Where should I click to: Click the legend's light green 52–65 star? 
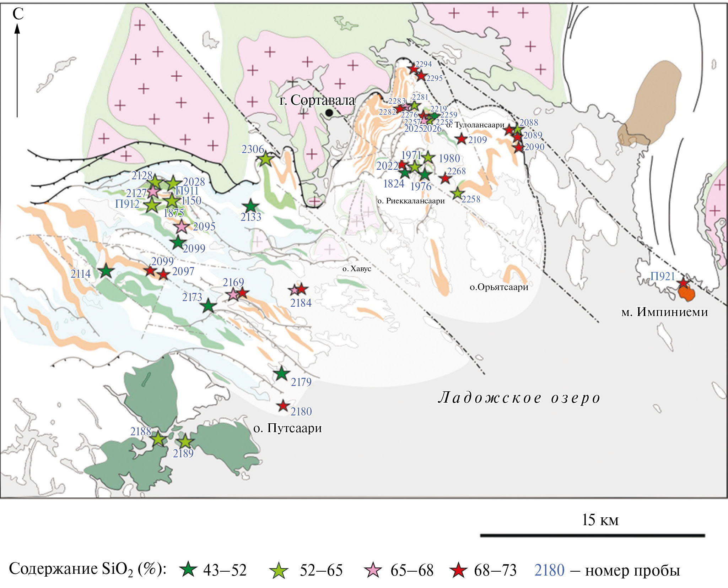pyautogui.click(x=279, y=570)
